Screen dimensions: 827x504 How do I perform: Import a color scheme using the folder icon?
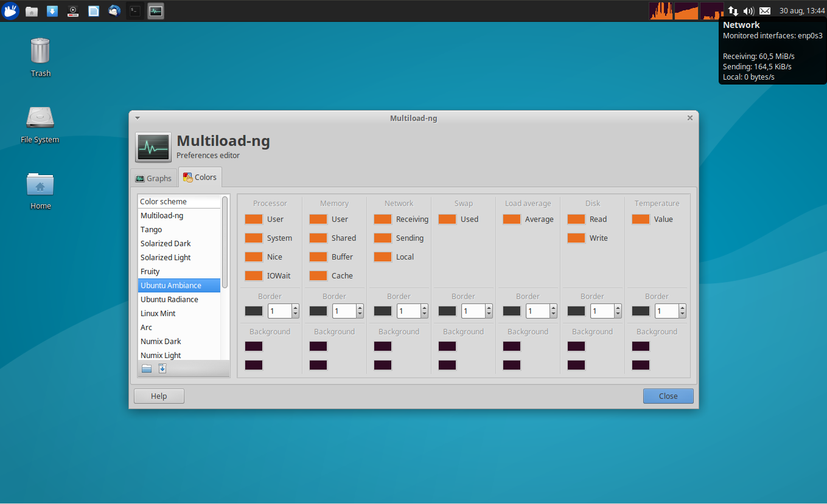pyautogui.click(x=146, y=368)
